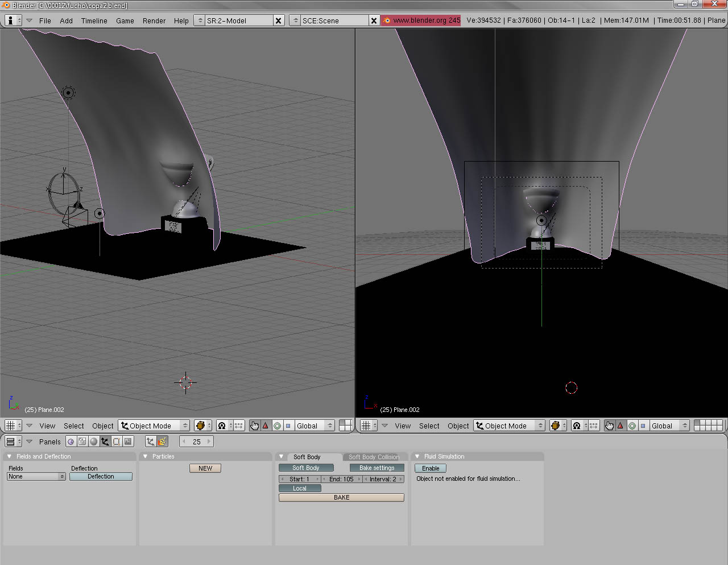Open the Logic context in Panels header
728x565 pixels.
(x=71, y=442)
